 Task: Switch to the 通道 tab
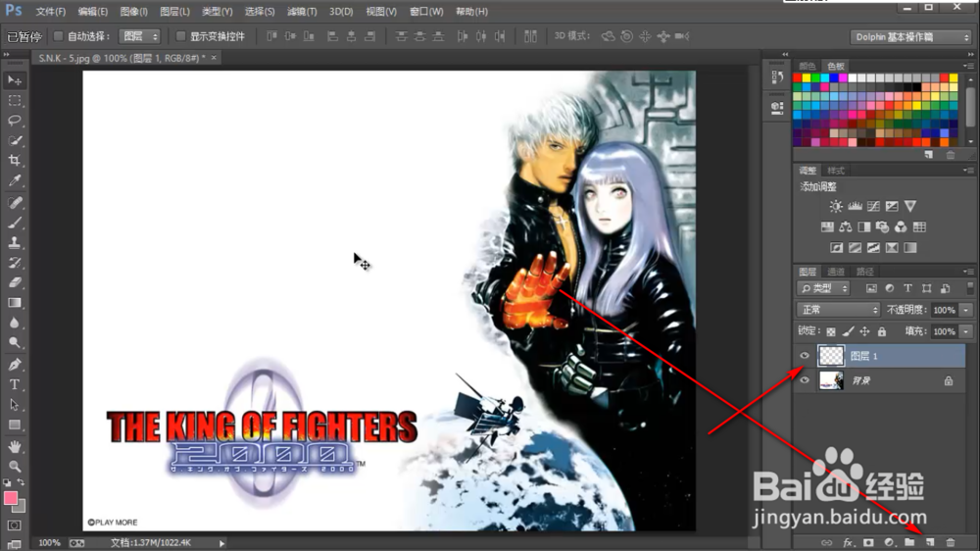(x=836, y=272)
